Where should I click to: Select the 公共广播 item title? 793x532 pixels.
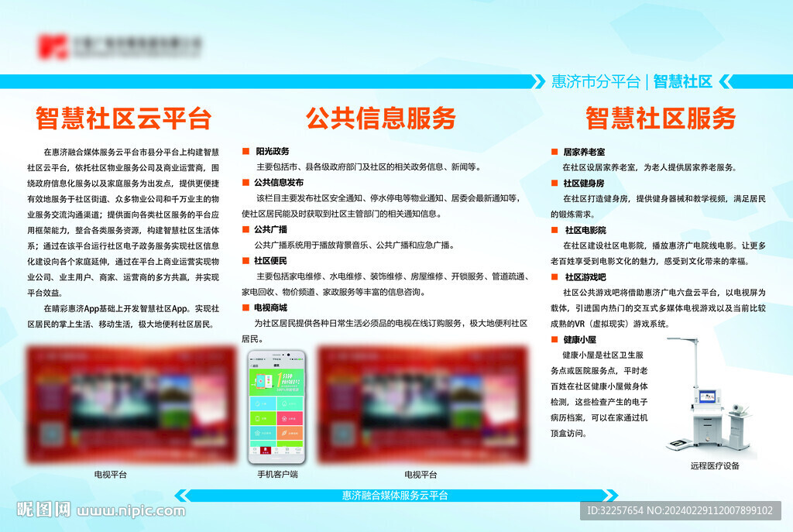(x=270, y=229)
